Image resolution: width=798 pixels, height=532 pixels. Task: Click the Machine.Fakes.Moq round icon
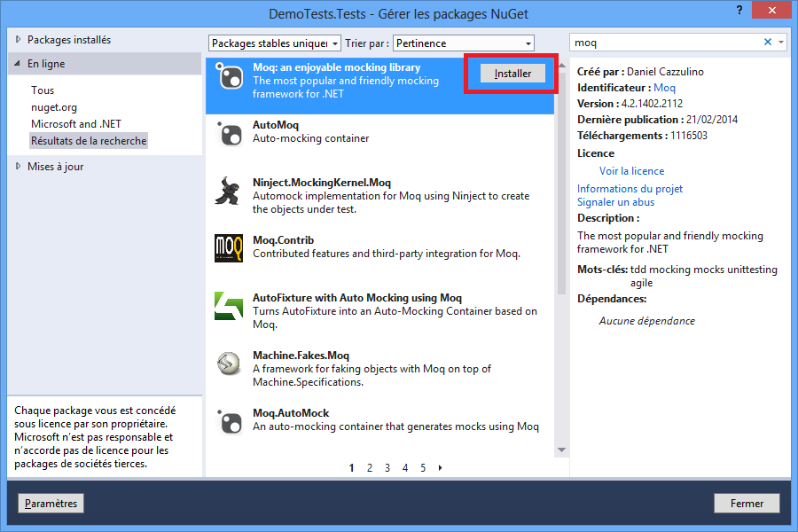[x=229, y=364]
